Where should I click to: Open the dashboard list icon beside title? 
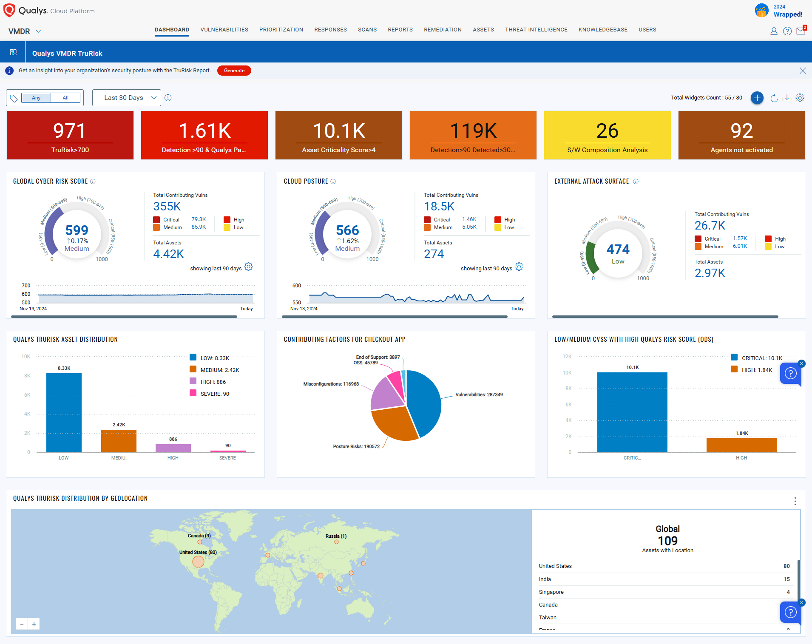[x=13, y=52]
